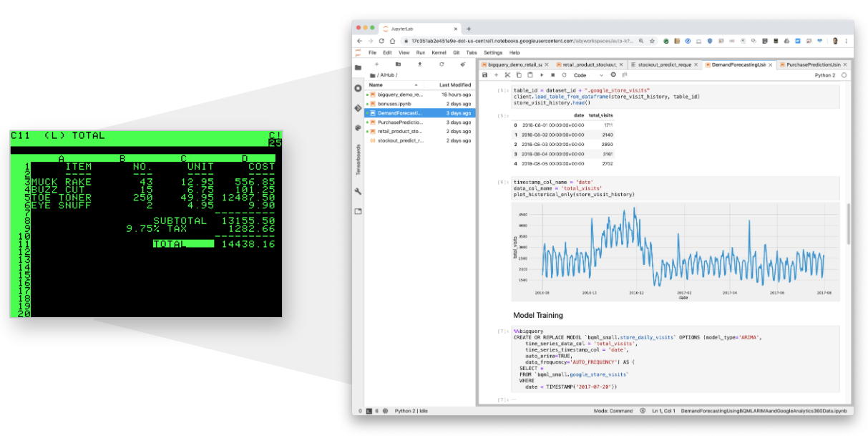
Task: Copy the cell using the copy icon
Action: 519,75
